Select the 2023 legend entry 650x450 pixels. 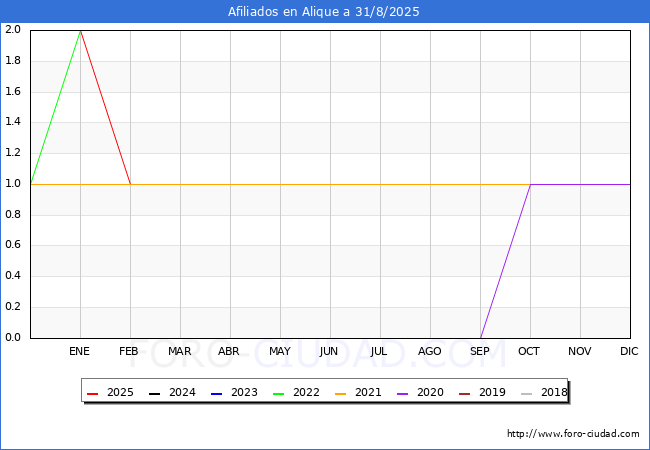click(x=236, y=392)
